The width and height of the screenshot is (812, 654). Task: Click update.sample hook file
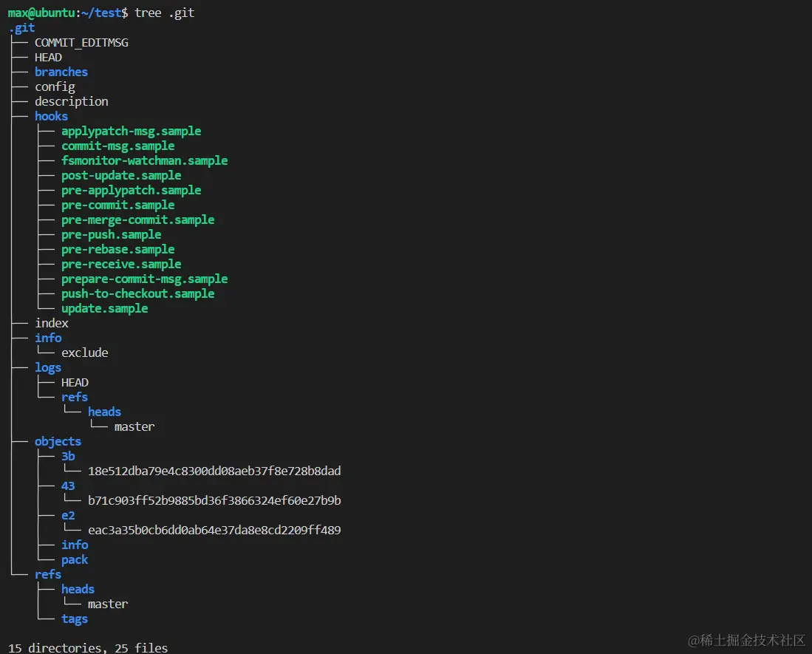(x=105, y=309)
